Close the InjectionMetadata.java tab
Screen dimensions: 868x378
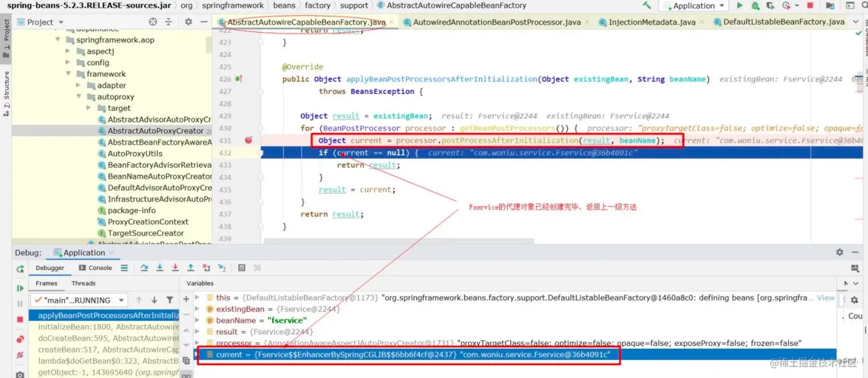(x=702, y=22)
